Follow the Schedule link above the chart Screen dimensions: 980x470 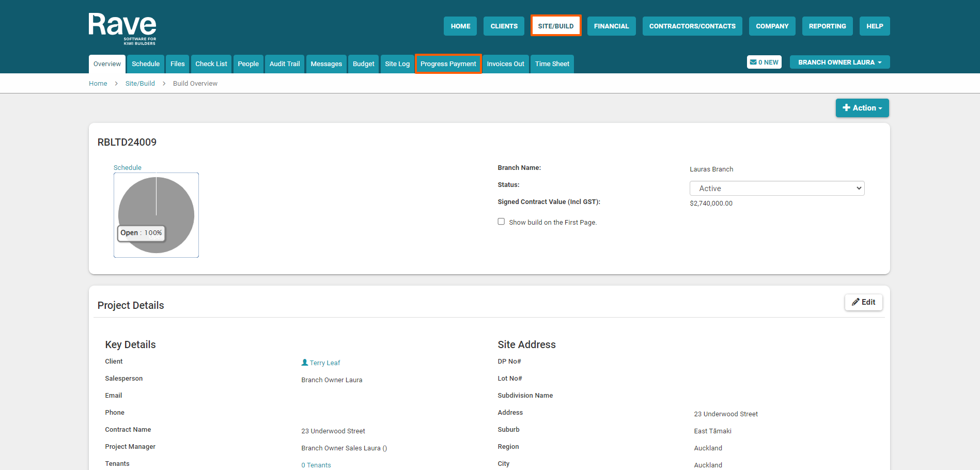tap(127, 168)
